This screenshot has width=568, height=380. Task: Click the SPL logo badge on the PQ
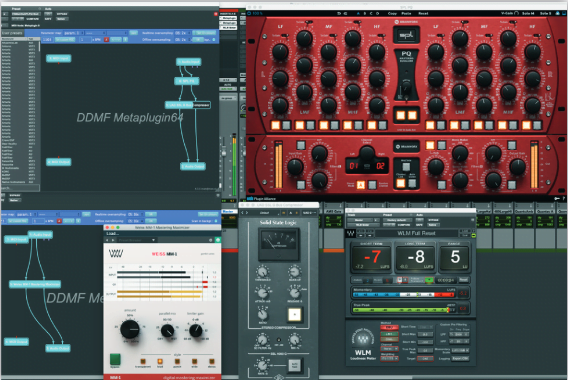406,35
